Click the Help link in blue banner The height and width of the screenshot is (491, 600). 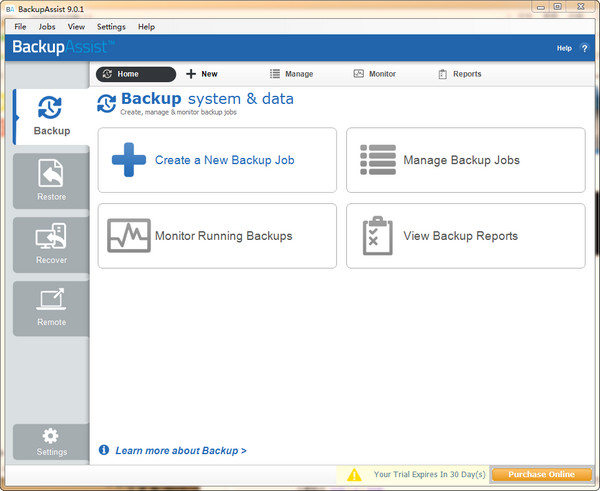564,48
